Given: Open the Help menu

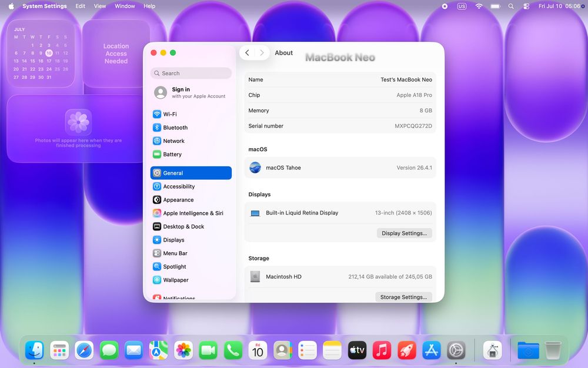Looking at the screenshot, I should [x=149, y=6].
